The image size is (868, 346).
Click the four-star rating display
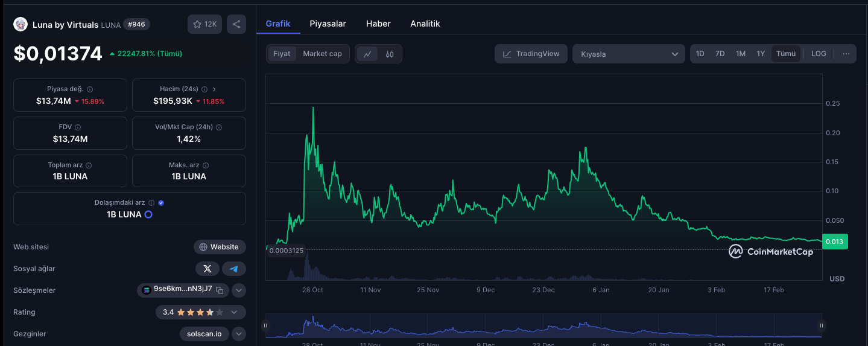201,312
